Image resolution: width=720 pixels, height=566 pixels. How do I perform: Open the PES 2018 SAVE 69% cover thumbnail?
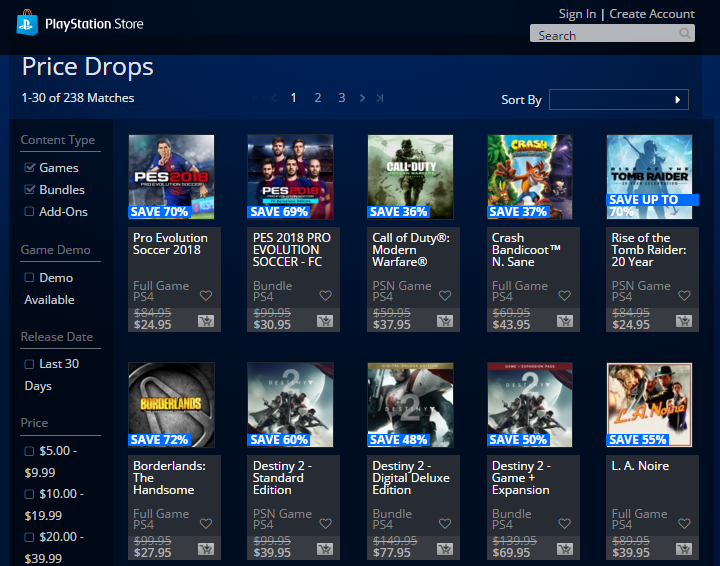coord(290,177)
